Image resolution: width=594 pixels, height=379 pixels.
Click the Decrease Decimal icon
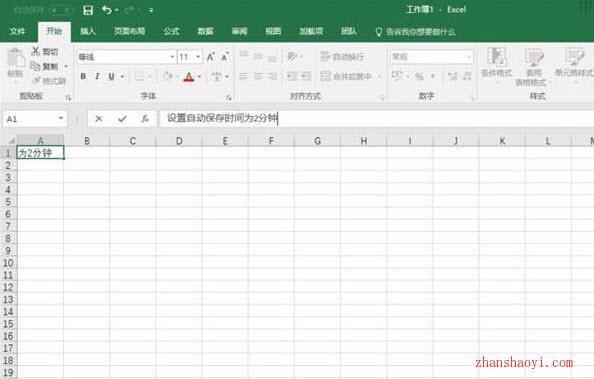pyautogui.click(x=467, y=77)
